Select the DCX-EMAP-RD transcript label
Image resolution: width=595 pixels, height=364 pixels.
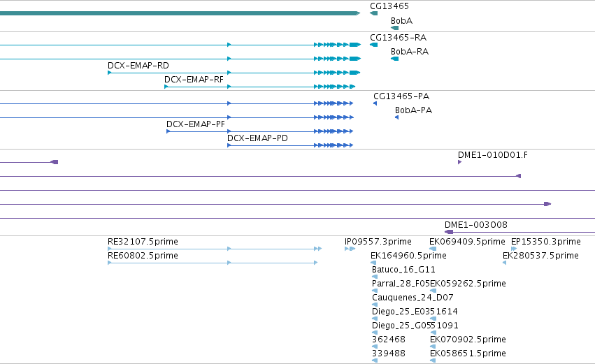tap(138, 66)
